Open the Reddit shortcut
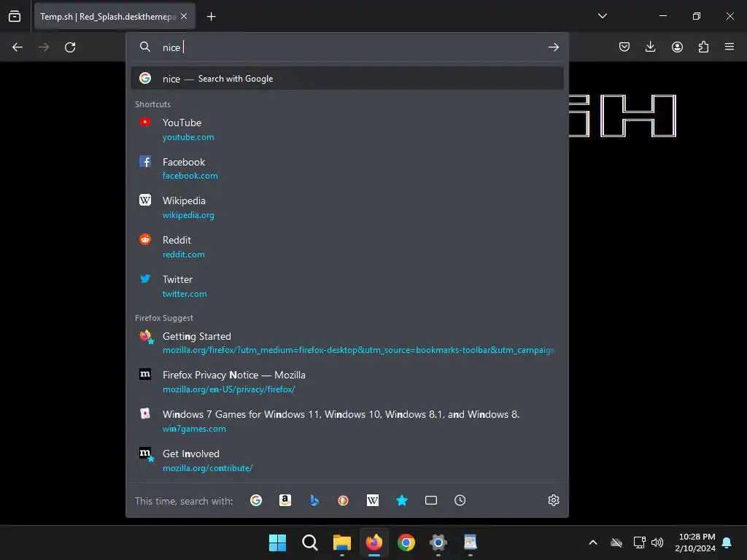Image resolution: width=747 pixels, height=560 pixels. click(347, 246)
